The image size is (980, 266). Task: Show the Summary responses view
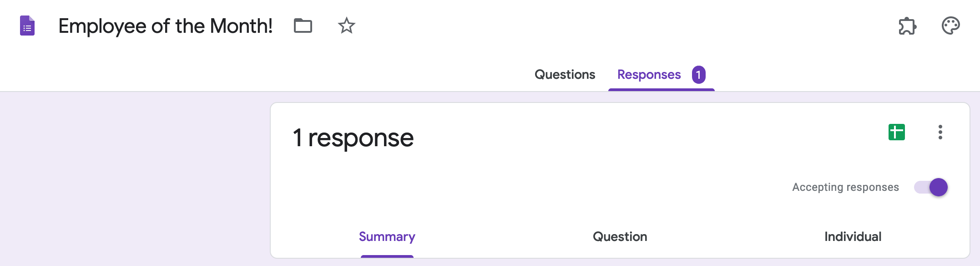387,237
